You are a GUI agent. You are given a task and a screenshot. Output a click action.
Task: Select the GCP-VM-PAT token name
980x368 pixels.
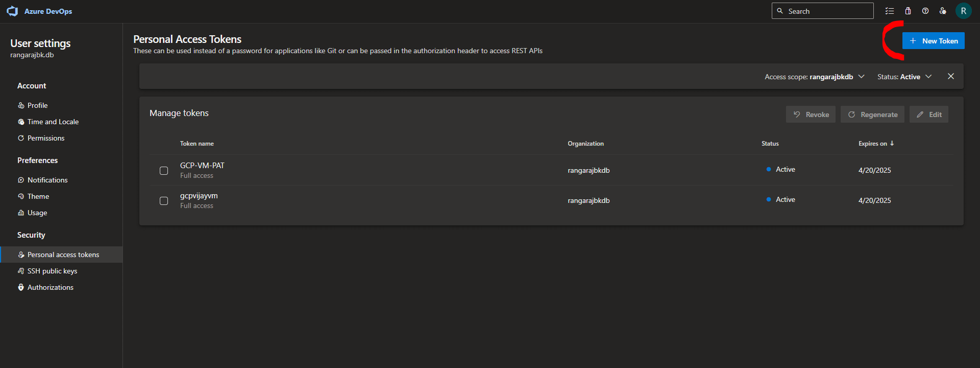(202, 166)
